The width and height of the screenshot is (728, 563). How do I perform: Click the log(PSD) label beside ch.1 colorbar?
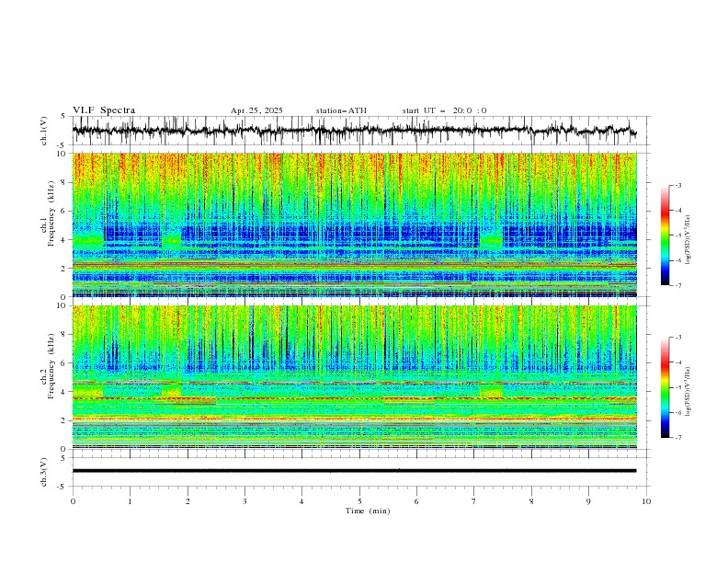tap(688, 240)
